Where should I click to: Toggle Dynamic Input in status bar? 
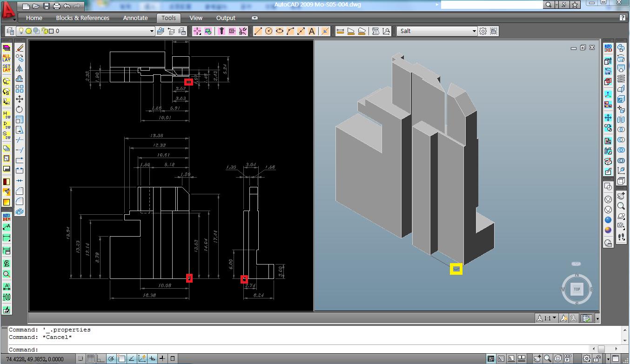152,358
